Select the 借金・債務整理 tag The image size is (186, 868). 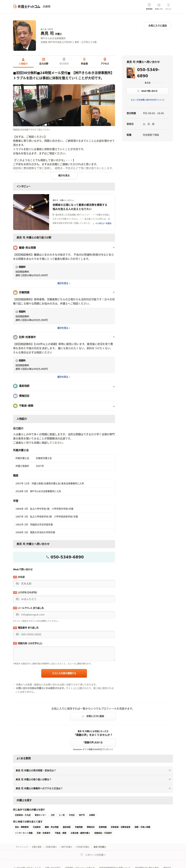22,827
